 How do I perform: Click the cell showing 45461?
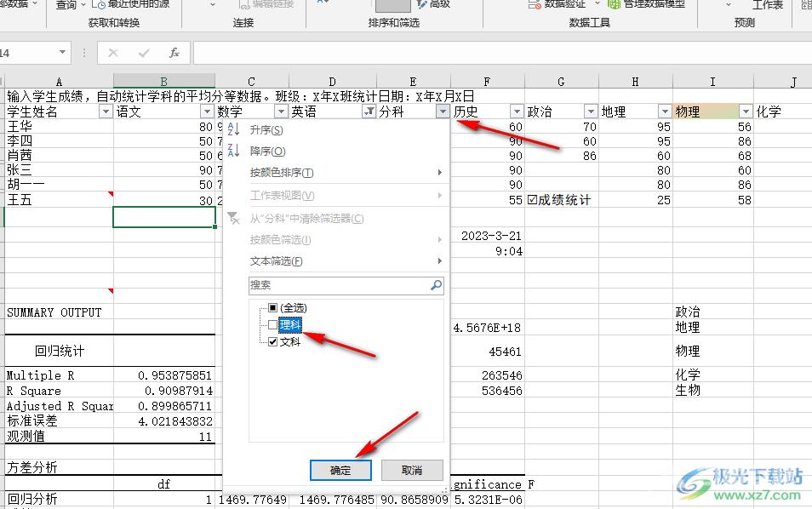coord(488,352)
